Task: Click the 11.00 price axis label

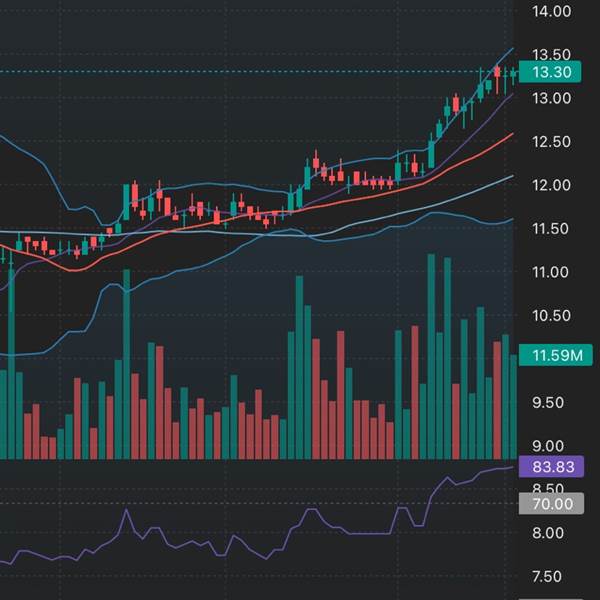Action: (x=550, y=272)
